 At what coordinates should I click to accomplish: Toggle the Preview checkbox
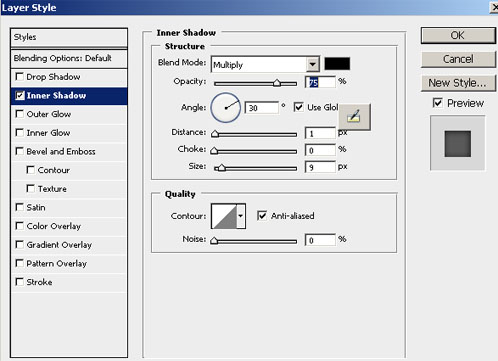tap(438, 103)
